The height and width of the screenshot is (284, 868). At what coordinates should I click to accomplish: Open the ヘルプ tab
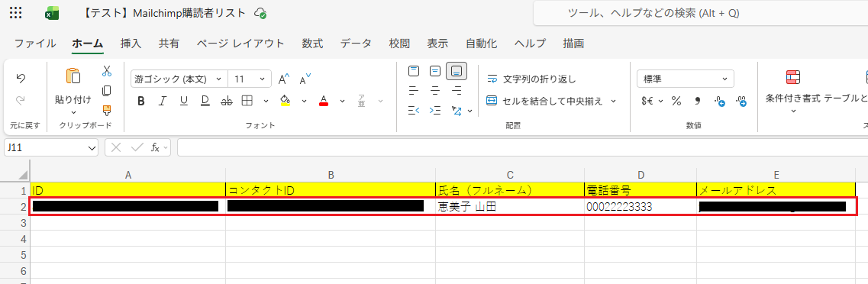(530, 44)
